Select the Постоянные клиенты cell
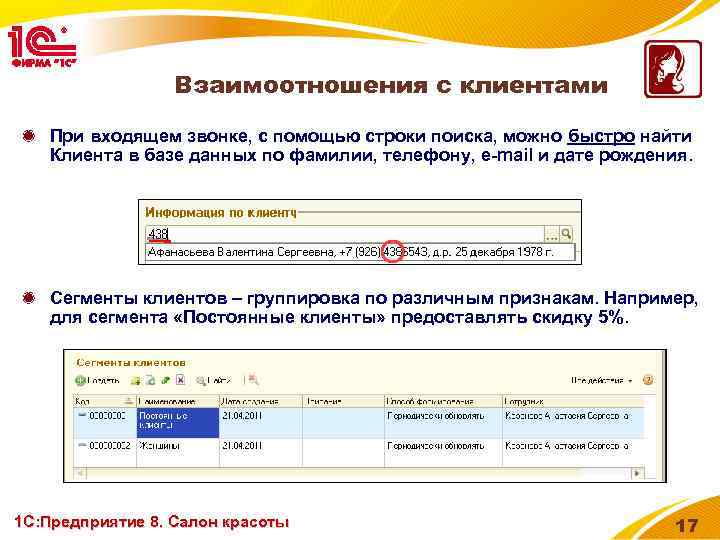720x540 pixels. point(178,422)
